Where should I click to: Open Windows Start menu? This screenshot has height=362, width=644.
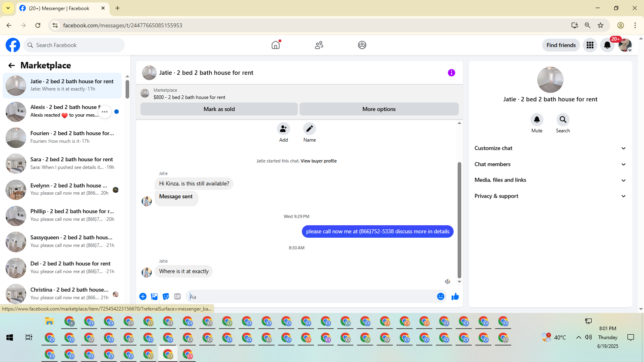(10, 337)
